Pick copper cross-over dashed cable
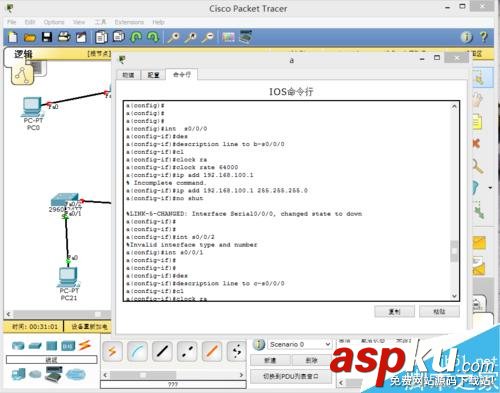The width and height of the screenshot is (500, 393). click(187, 351)
